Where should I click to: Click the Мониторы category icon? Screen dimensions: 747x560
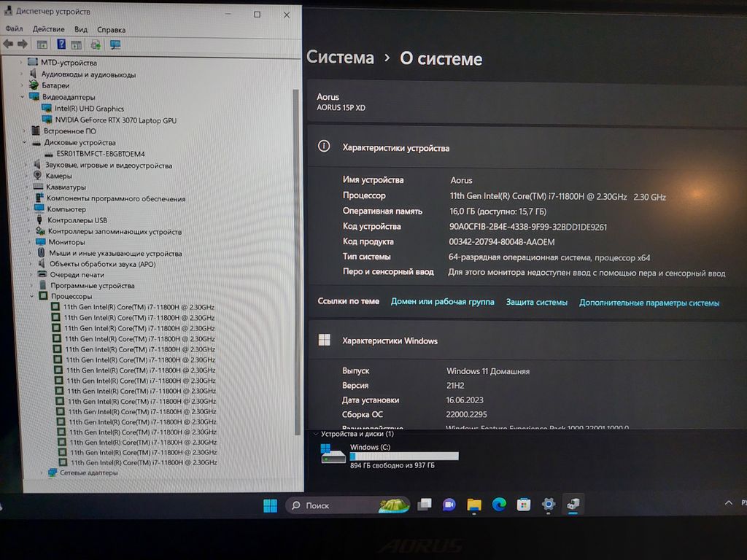tap(41, 242)
